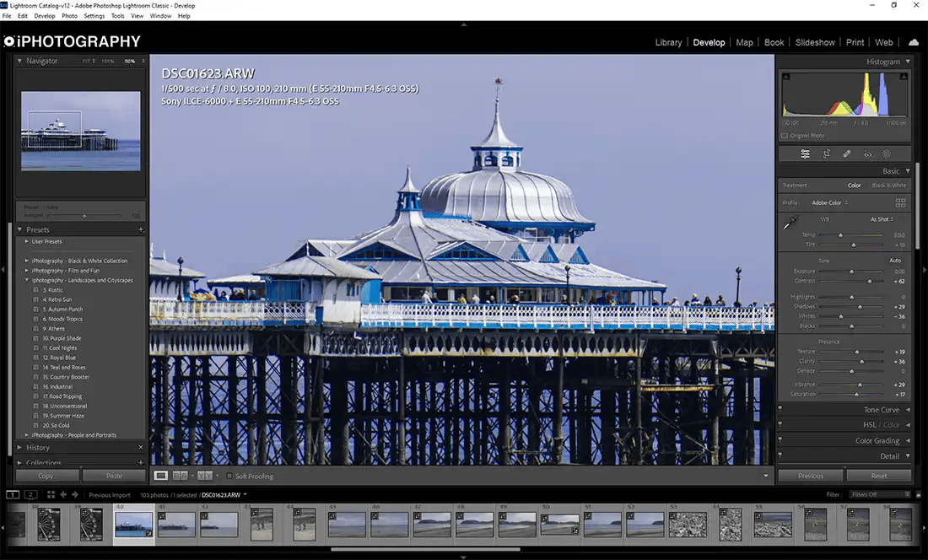Open the Photo menu

pos(69,15)
